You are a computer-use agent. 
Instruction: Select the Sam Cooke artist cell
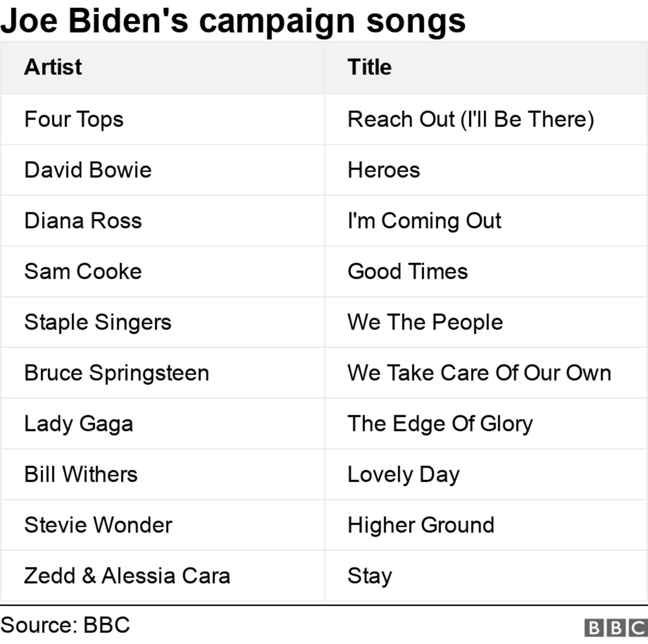point(83,271)
